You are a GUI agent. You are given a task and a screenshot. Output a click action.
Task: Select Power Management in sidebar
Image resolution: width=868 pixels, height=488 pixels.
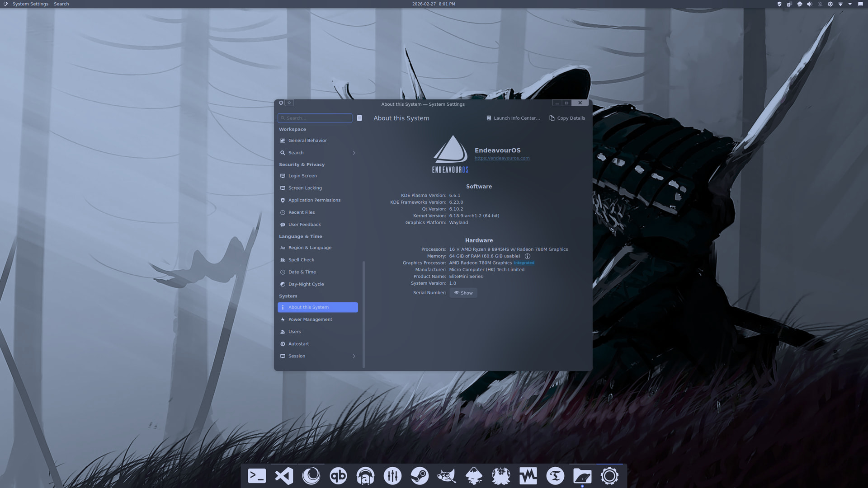tap(310, 319)
